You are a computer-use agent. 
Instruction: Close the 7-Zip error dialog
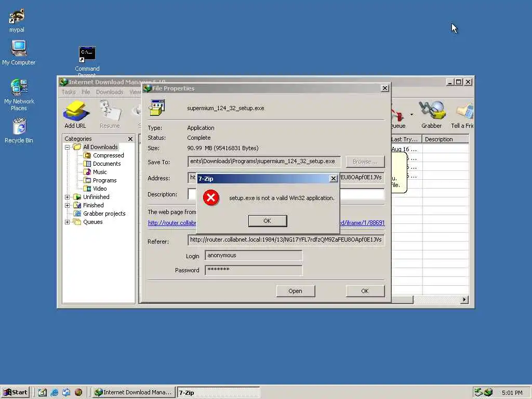pos(333,179)
